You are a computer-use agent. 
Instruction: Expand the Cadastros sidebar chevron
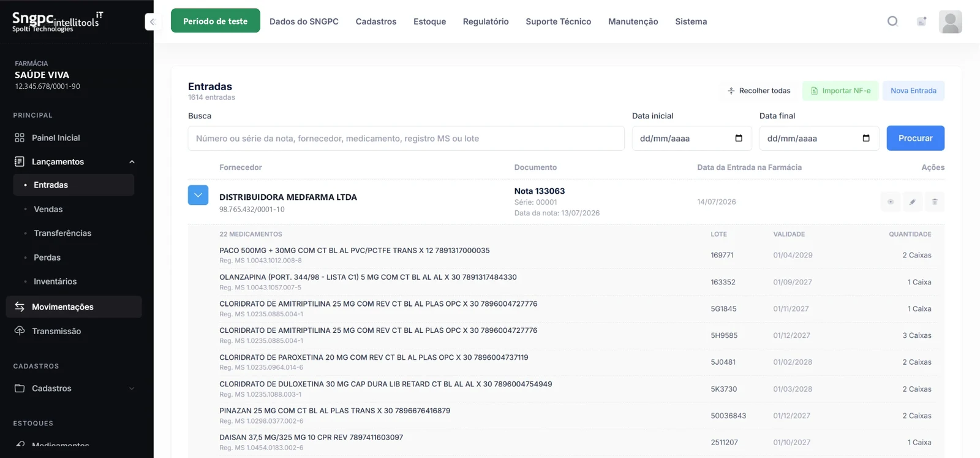tap(132, 388)
